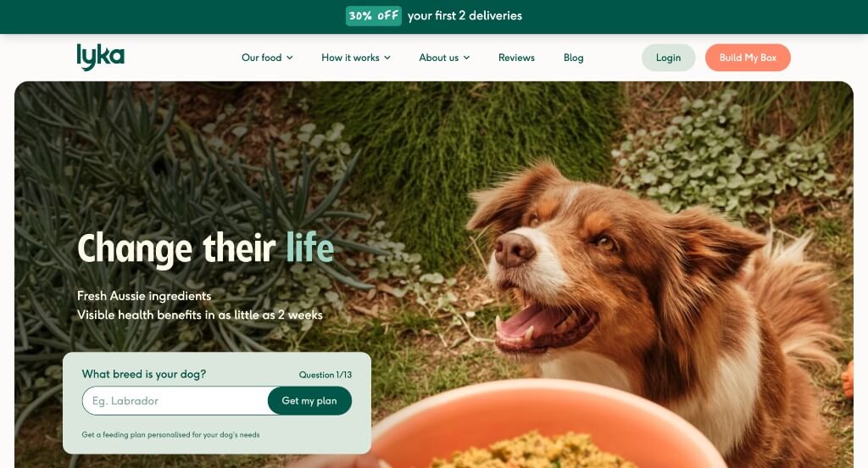Click the Question 1/13 indicator
Image resolution: width=868 pixels, height=468 pixels.
click(325, 375)
